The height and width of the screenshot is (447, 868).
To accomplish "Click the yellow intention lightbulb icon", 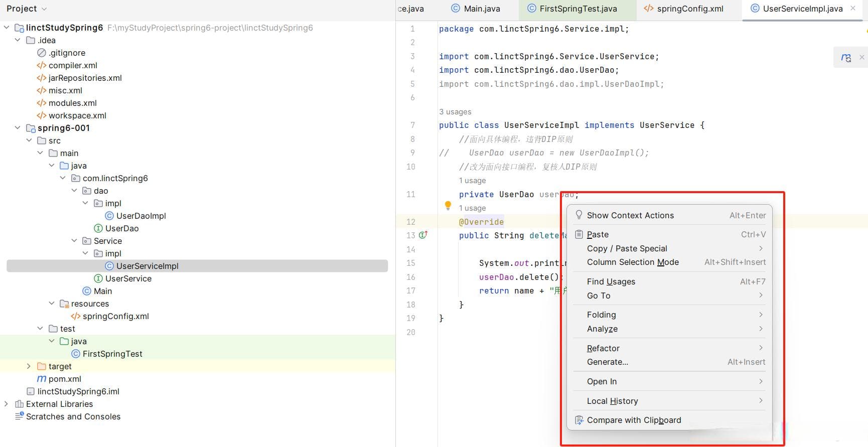I will click(x=448, y=205).
